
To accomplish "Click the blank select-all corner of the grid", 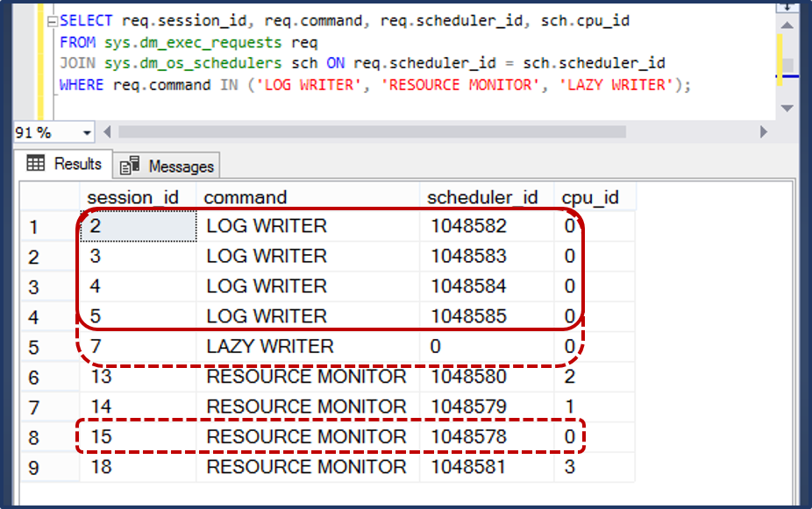I will tap(50, 197).
